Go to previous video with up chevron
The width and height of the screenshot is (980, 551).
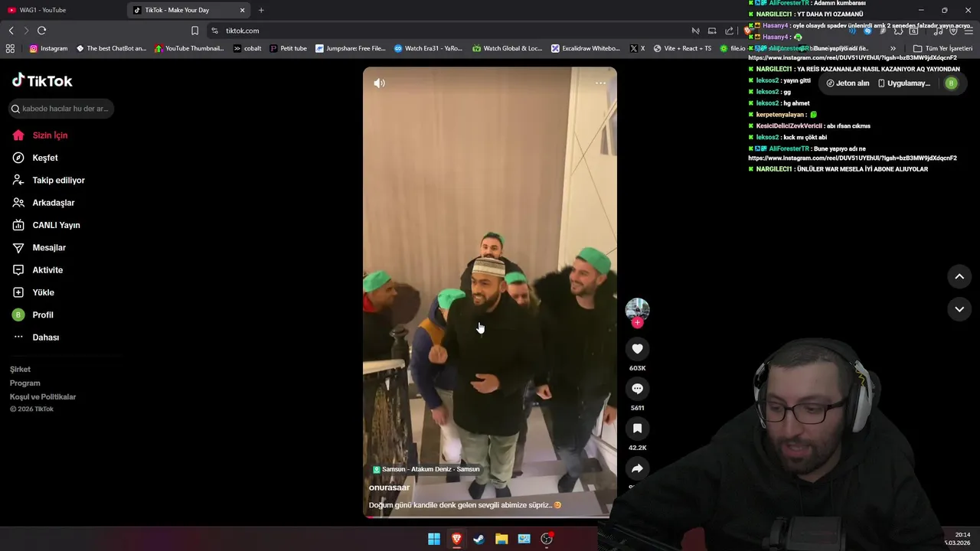(x=959, y=276)
